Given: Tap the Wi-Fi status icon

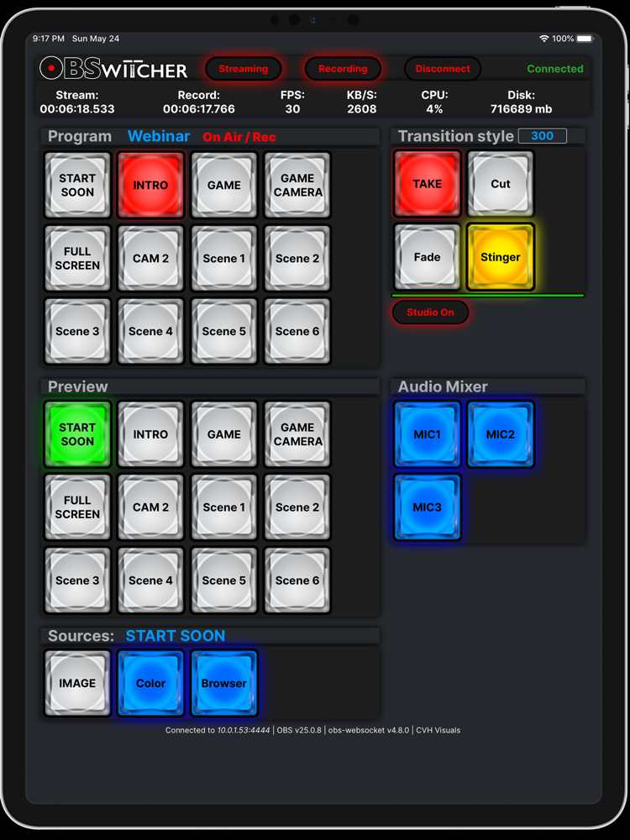Looking at the screenshot, I should 543,39.
